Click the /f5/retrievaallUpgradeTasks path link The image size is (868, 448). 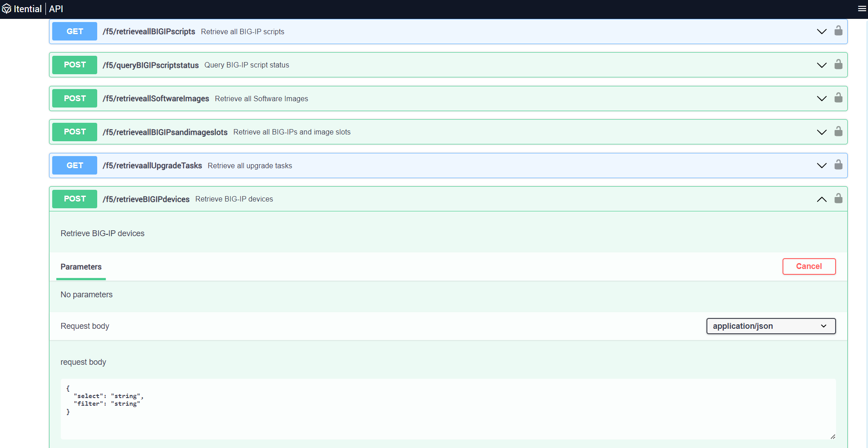tap(152, 166)
